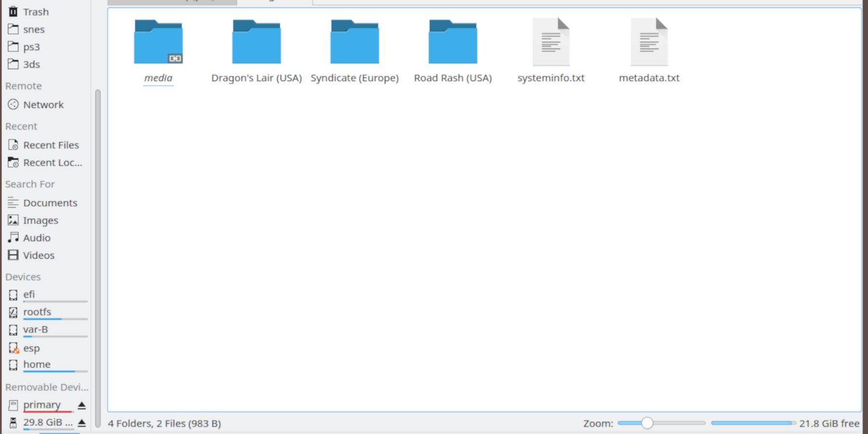Open Trash in the sidebar
Viewport: 868px width, 434px height.
[36, 12]
